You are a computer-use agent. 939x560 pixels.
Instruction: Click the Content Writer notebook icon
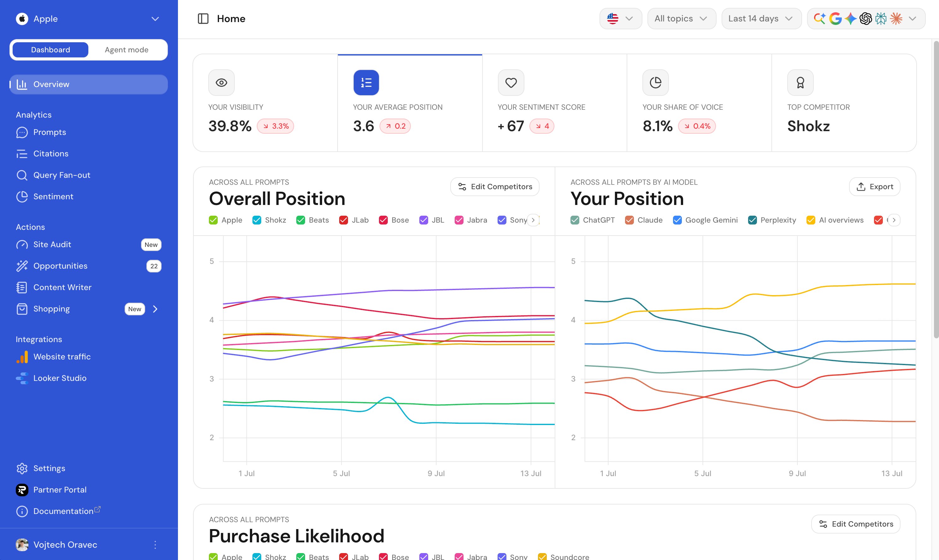(x=22, y=288)
